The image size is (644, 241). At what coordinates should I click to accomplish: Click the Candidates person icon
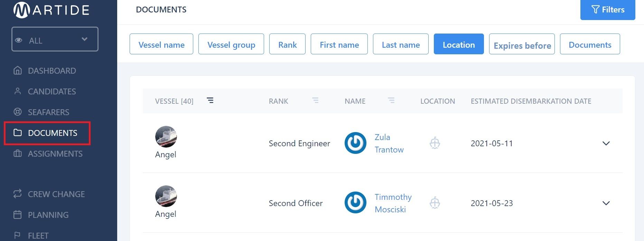coord(17,91)
